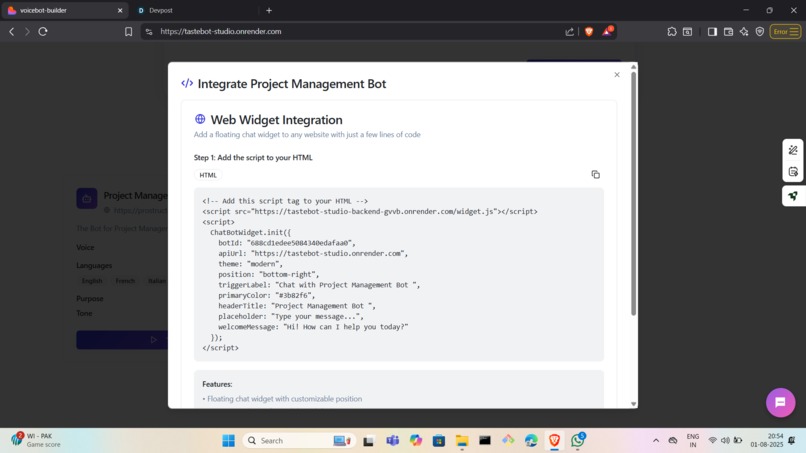
Task: Open Brave Shields lion icon
Action: click(589, 31)
